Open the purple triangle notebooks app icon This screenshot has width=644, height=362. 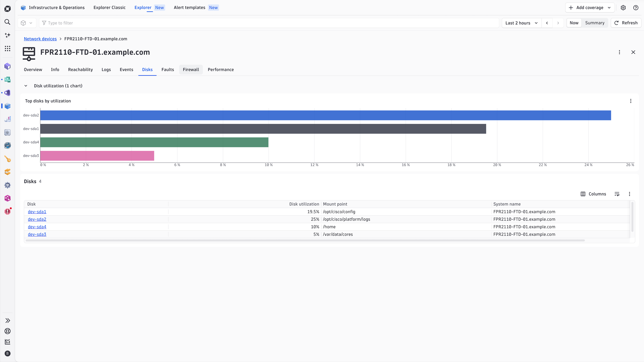pos(8,93)
